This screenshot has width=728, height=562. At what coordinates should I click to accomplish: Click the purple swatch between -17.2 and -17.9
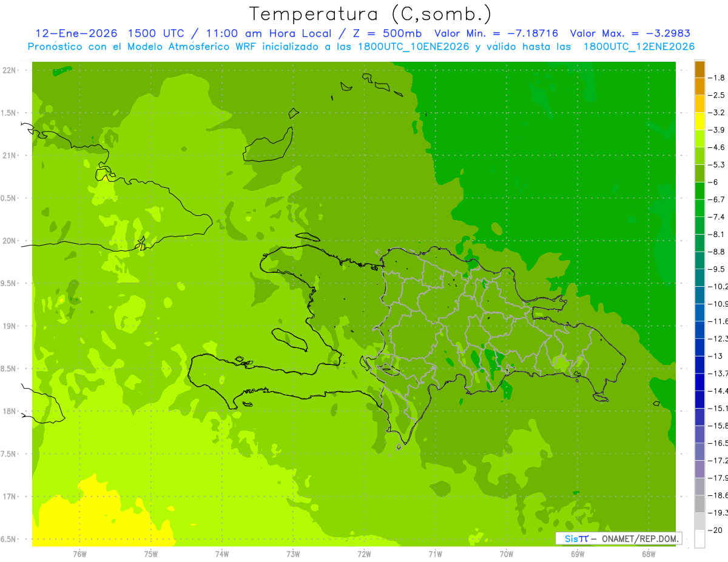click(x=699, y=469)
